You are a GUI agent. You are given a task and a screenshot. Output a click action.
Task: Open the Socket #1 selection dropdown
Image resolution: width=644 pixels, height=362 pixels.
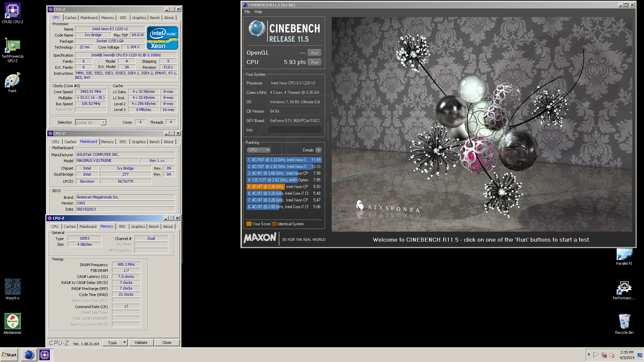point(104,122)
